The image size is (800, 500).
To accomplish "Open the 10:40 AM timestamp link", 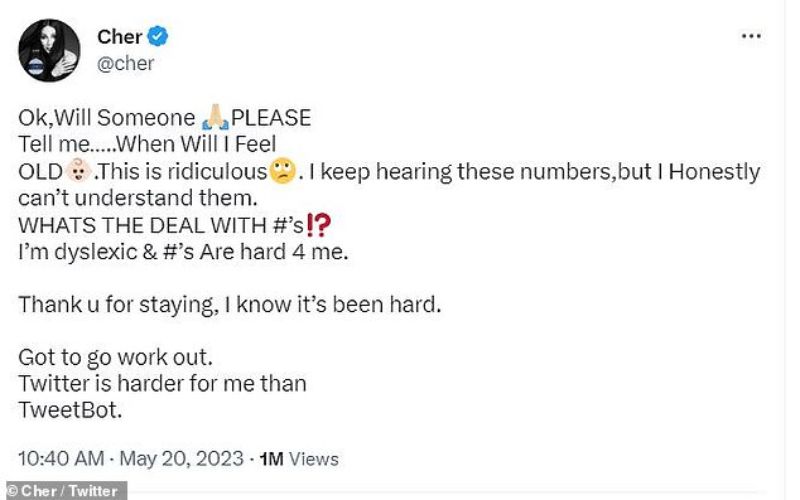I will point(59,459).
